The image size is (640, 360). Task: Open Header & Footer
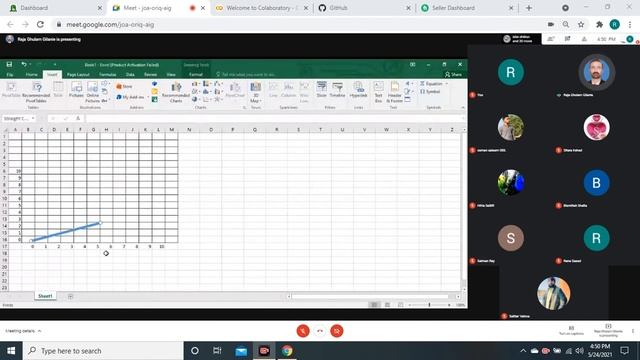[x=394, y=92]
